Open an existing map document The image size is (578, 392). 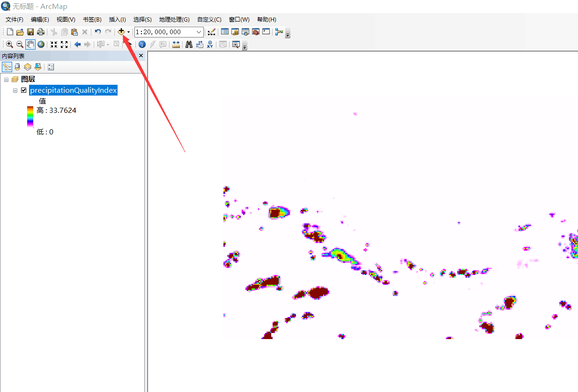point(20,32)
